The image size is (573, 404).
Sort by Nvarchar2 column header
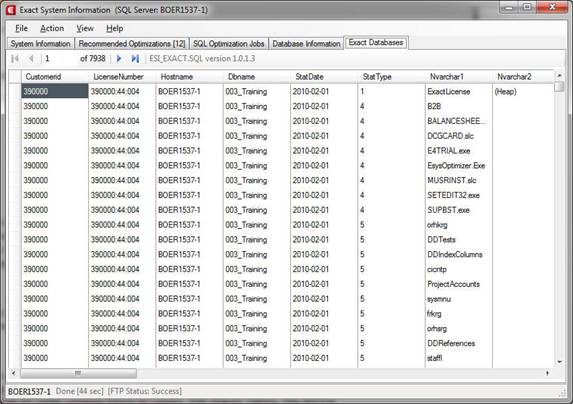523,77
